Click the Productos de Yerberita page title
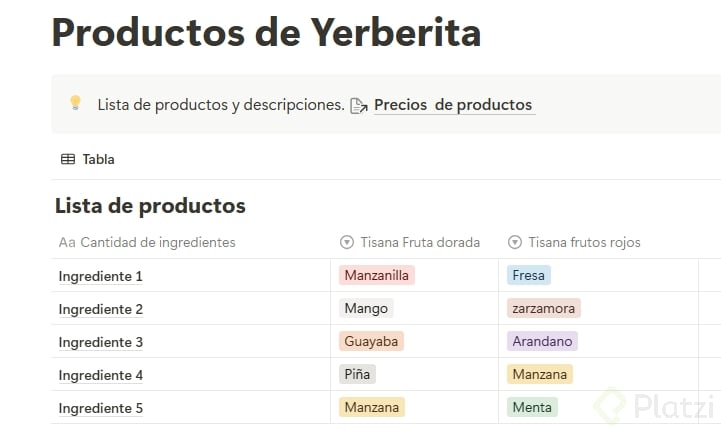 tap(266, 32)
